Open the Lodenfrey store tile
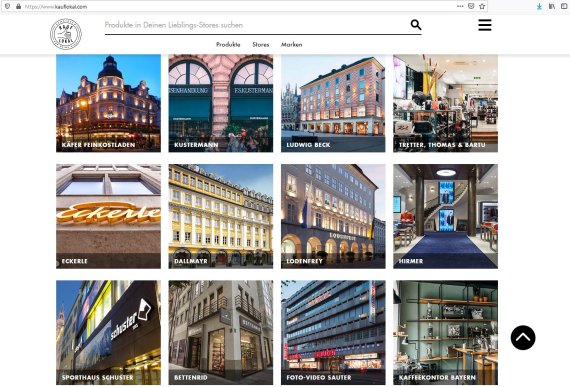 click(x=333, y=216)
